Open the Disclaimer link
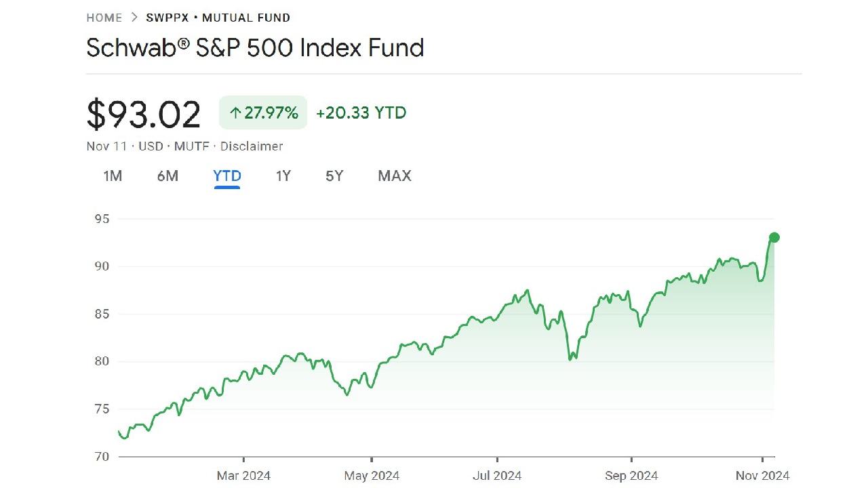Image resolution: width=868 pixels, height=488 pixels. pos(252,146)
